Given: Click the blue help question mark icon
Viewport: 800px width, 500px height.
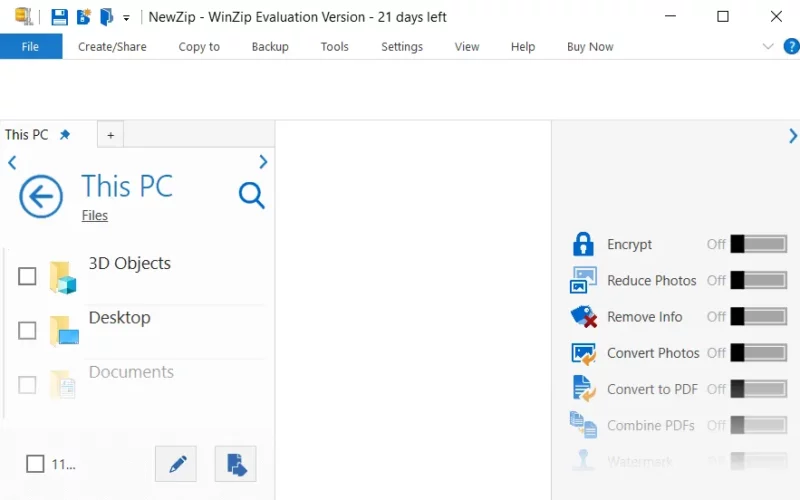Looking at the screenshot, I should [x=791, y=46].
